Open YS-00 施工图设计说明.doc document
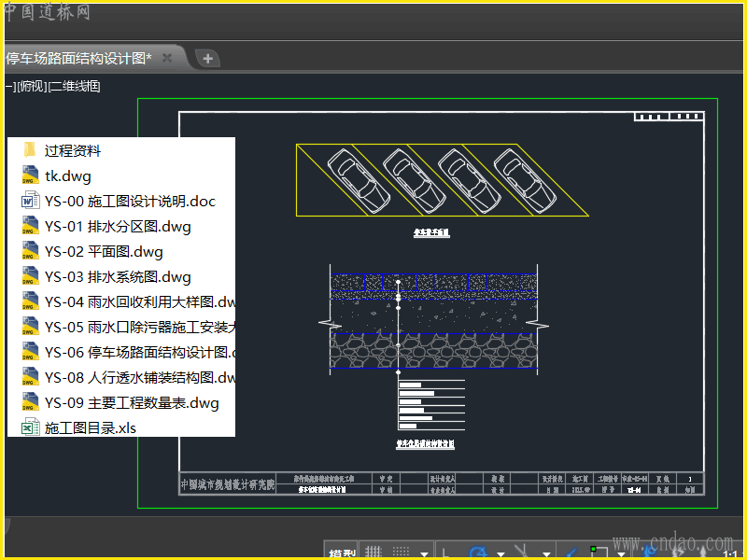Viewport: 747px width, 560px height. pos(129,201)
